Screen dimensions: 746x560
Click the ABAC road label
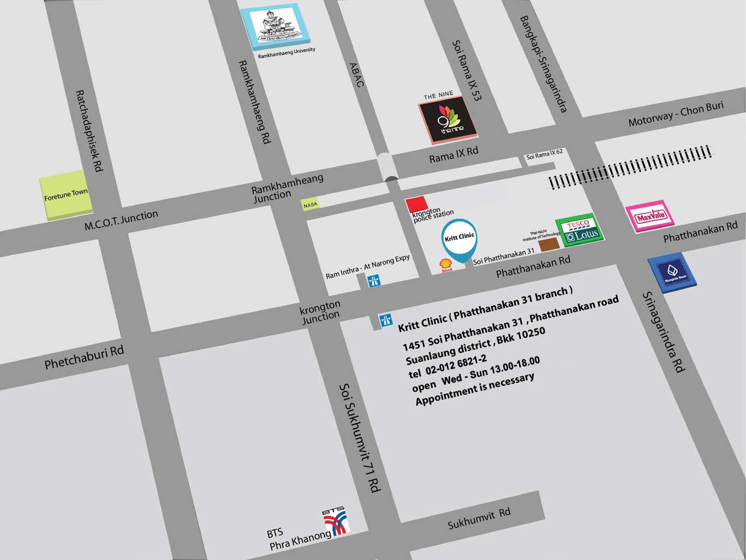pyautogui.click(x=356, y=75)
